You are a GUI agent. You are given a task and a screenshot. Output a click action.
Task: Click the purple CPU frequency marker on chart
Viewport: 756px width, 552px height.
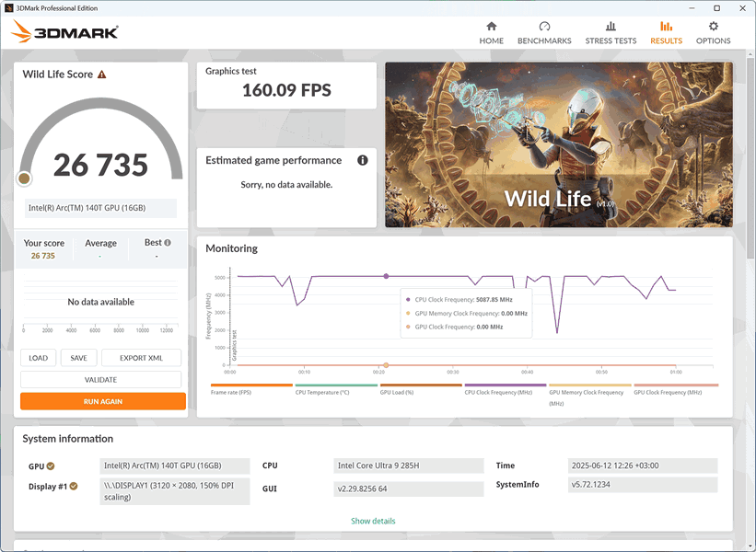point(386,277)
